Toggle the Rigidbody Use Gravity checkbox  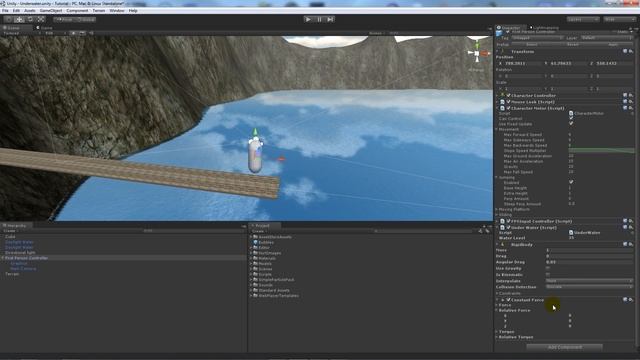point(548,268)
